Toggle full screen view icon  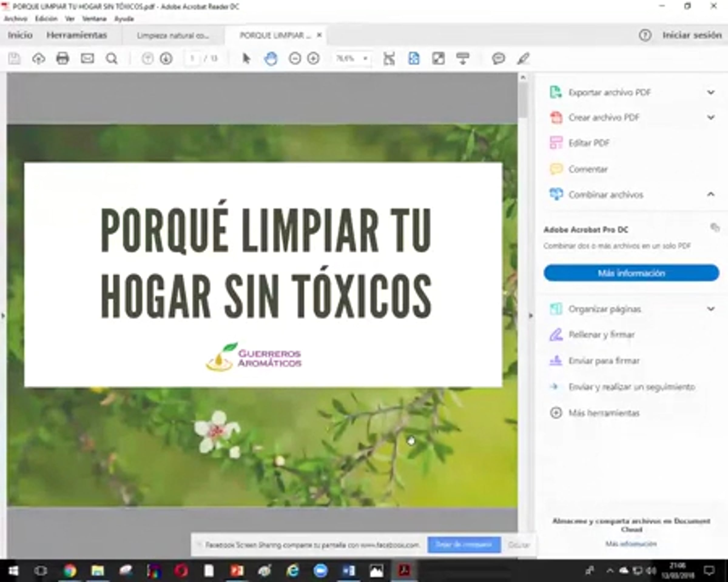tap(438, 59)
